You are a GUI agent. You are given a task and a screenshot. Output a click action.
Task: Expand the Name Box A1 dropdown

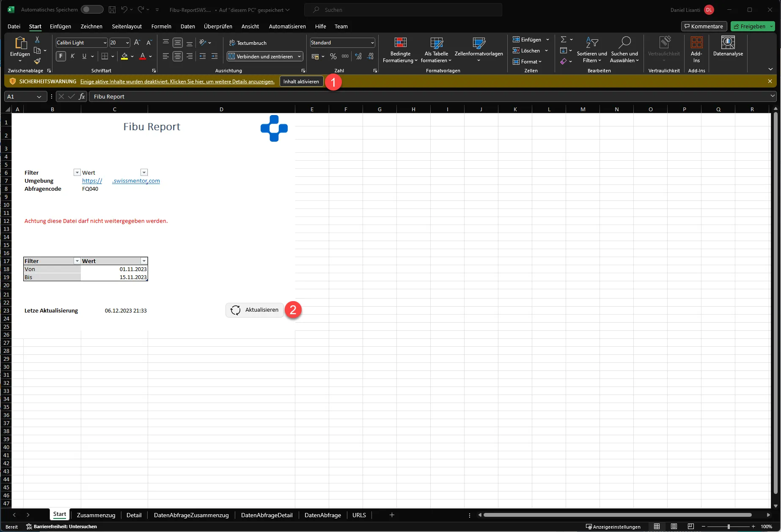39,97
